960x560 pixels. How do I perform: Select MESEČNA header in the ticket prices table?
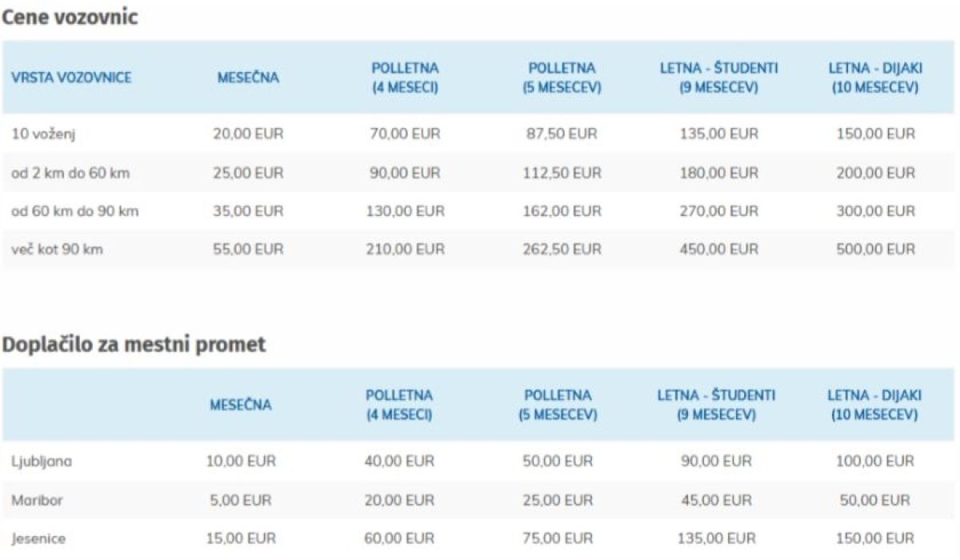pyautogui.click(x=248, y=78)
